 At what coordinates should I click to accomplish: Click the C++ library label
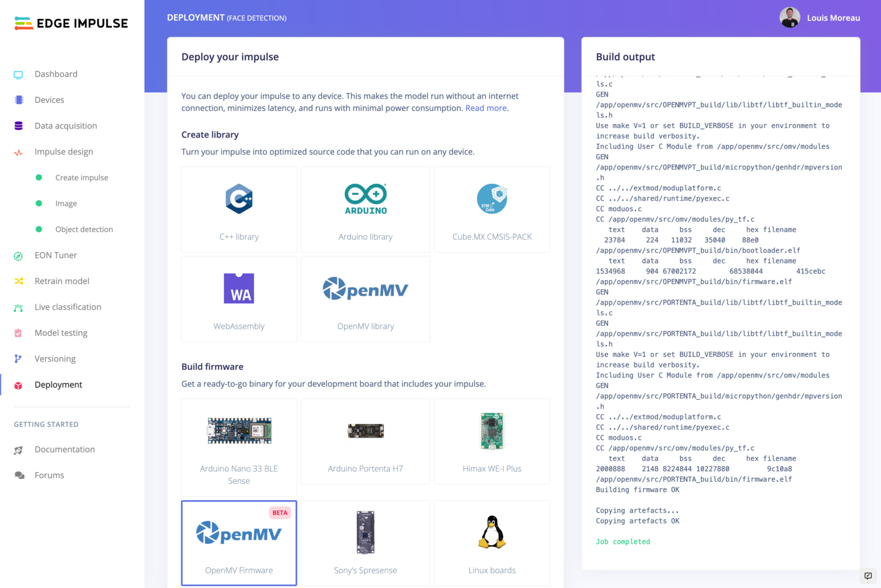[x=239, y=237]
